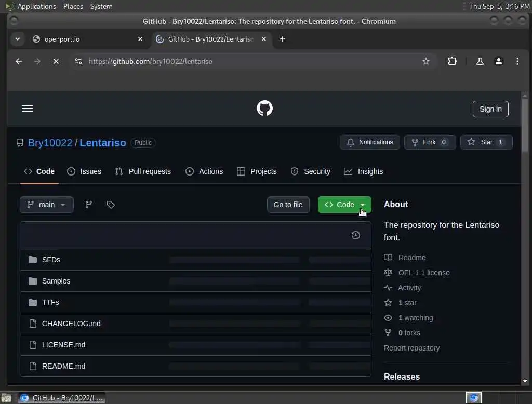Click the Go to file button

288,205
